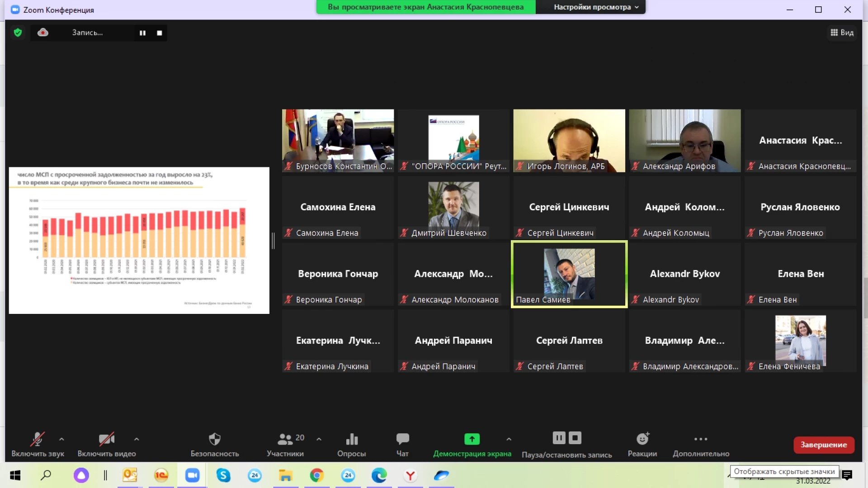Click the green encryption shield icon
Viewport: 868px width, 488px height.
(18, 33)
